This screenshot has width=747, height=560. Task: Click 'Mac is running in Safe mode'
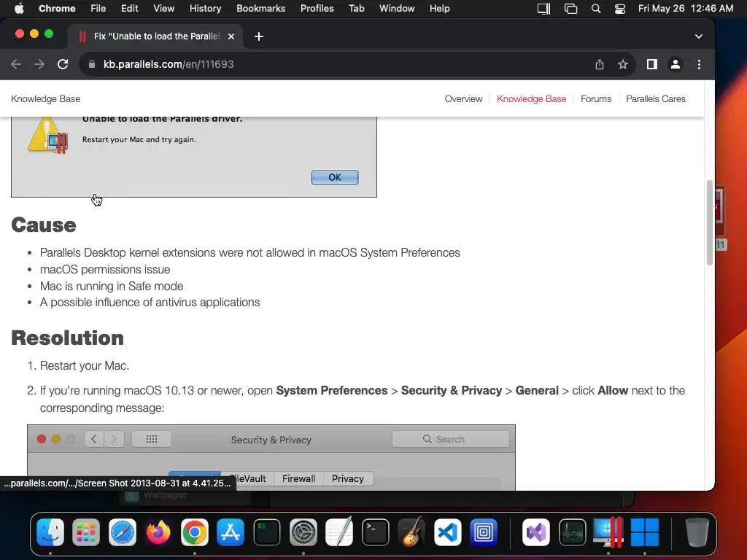[x=112, y=286]
